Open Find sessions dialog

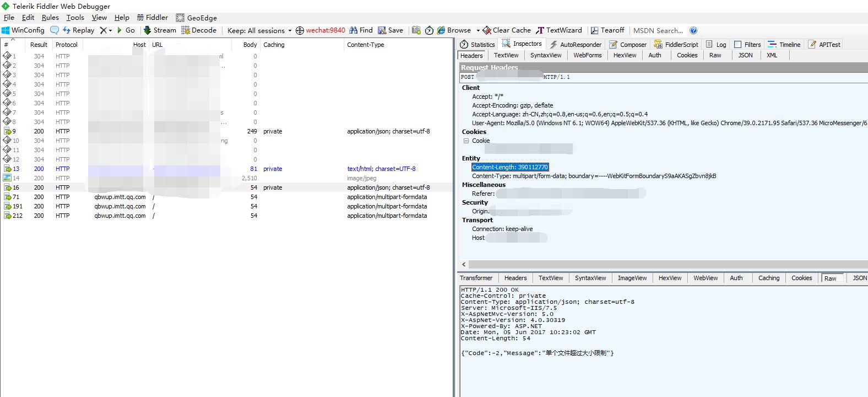click(361, 30)
